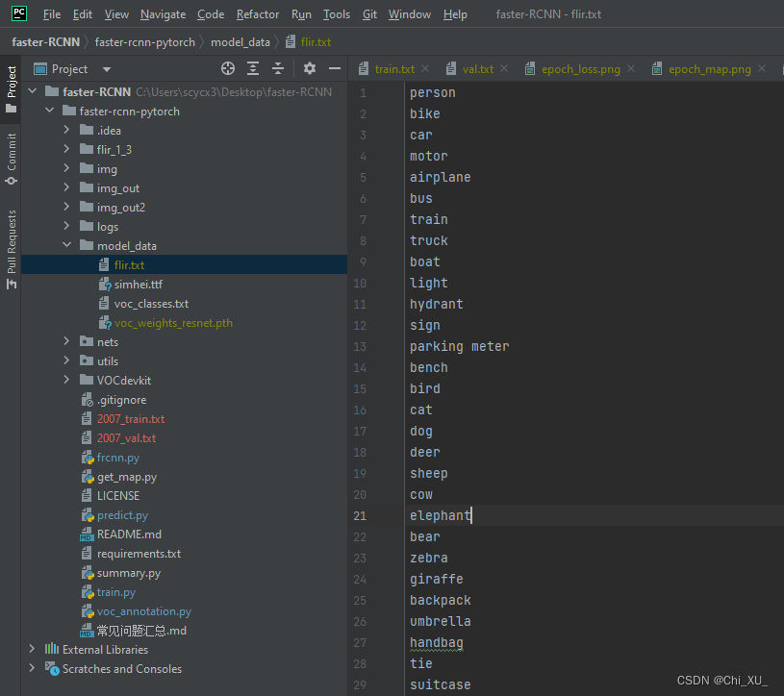The height and width of the screenshot is (696, 784).
Task: Place cursor on 'handbag' line
Action: coord(437,642)
